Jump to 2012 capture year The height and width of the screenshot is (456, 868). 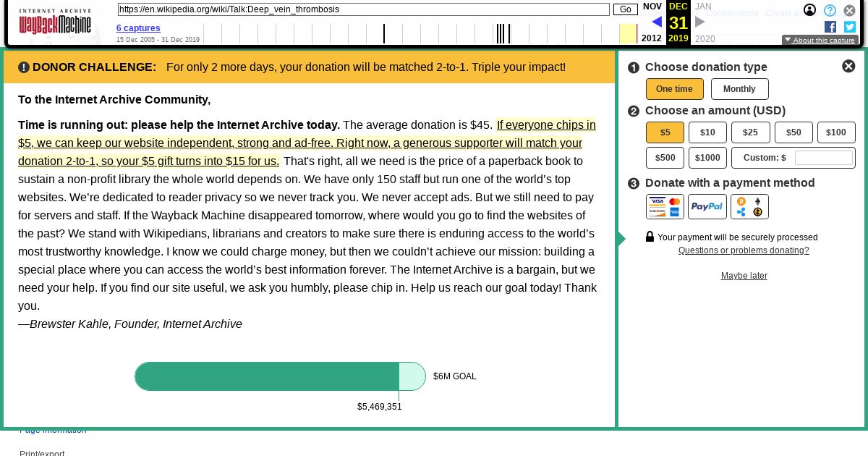[x=651, y=38]
